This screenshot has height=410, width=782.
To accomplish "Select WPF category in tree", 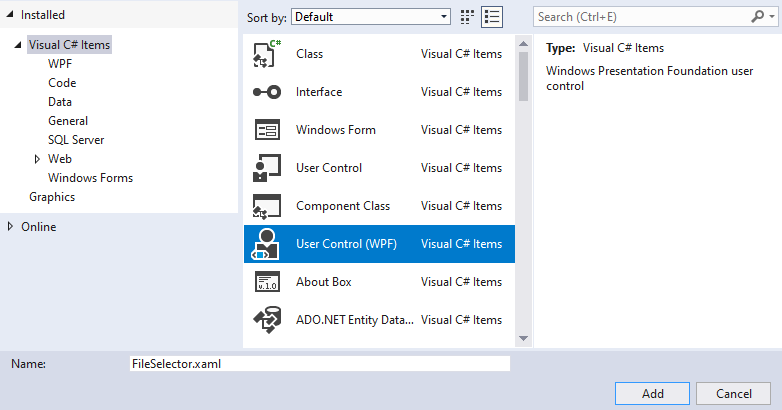I will pos(60,64).
